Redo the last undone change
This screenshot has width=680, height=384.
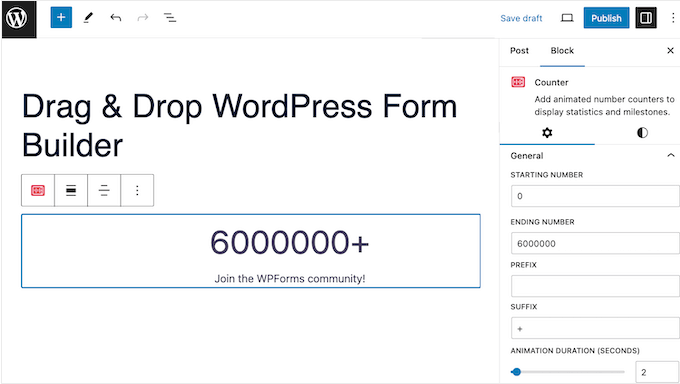[x=143, y=18]
